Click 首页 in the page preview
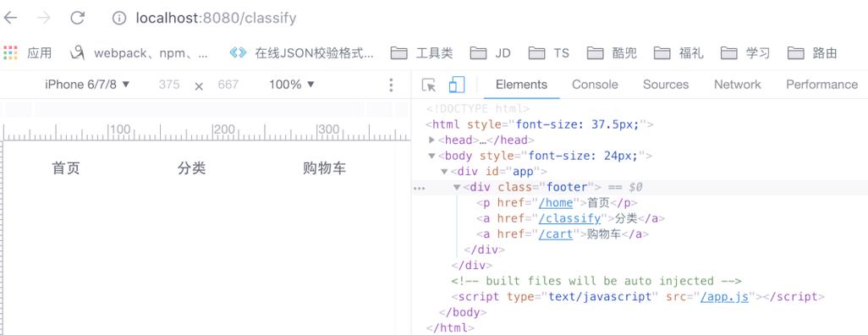Viewport: 868px width, 335px height. pos(66,168)
